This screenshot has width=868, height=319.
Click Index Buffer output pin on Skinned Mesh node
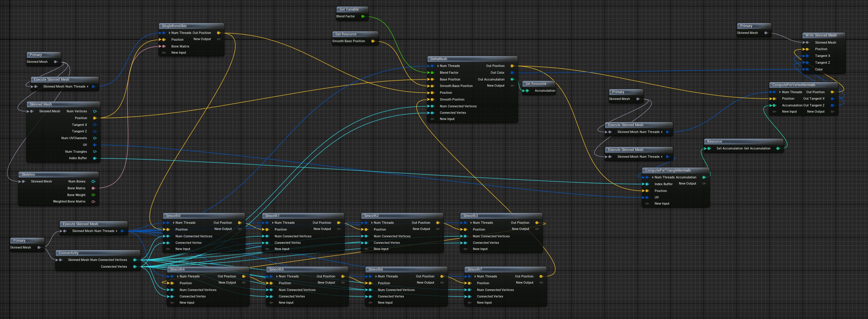(95, 158)
